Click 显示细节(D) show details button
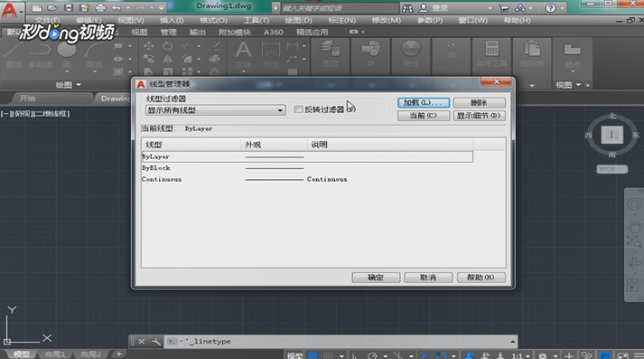The height and width of the screenshot is (359, 644). [479, 116]
